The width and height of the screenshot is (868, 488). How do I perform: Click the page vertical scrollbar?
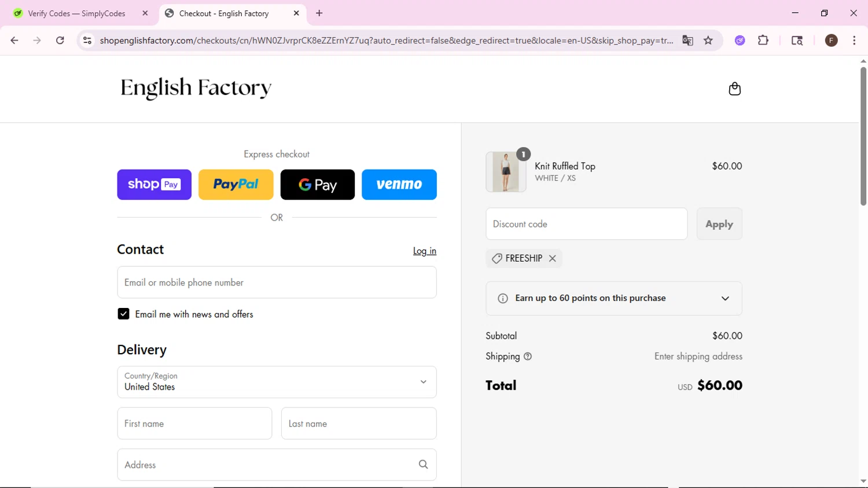point(863,136)
